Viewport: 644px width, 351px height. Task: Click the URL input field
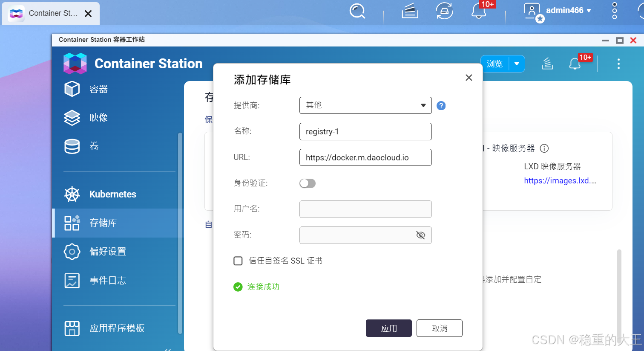click(365, 157)
